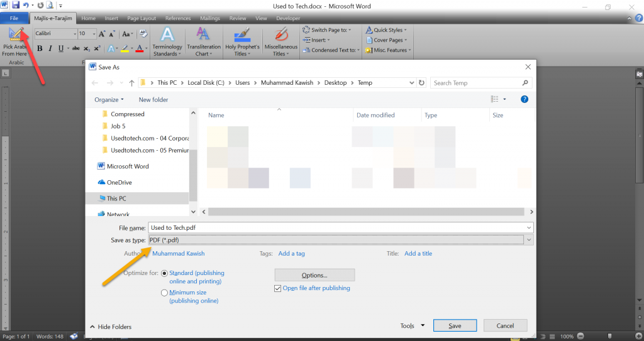Click zoom in plus icon in status bar
This screenshot has width=644, height=341.
[x=638, y=336]
